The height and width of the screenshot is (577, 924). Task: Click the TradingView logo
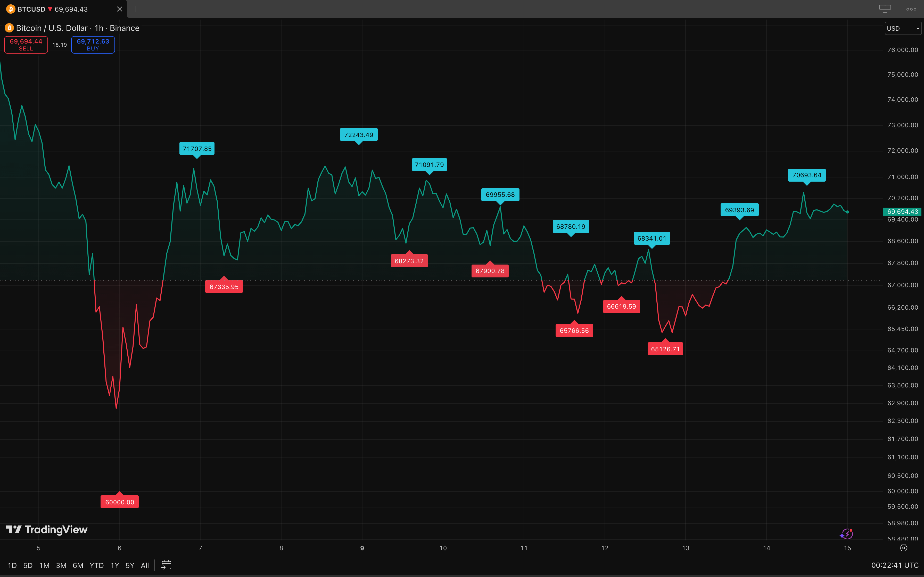click(47, 530)
